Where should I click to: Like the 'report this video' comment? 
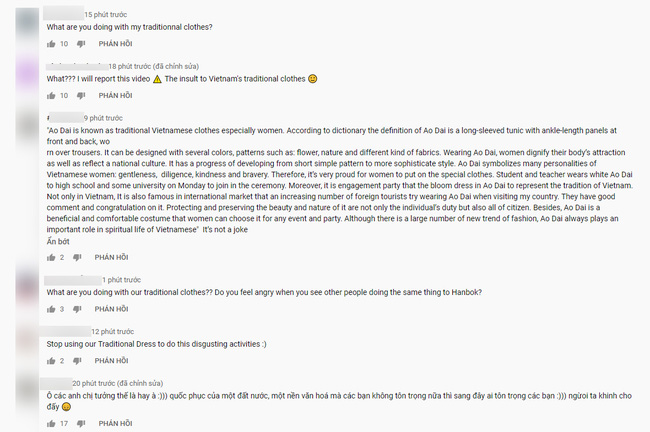click(51, 96)
